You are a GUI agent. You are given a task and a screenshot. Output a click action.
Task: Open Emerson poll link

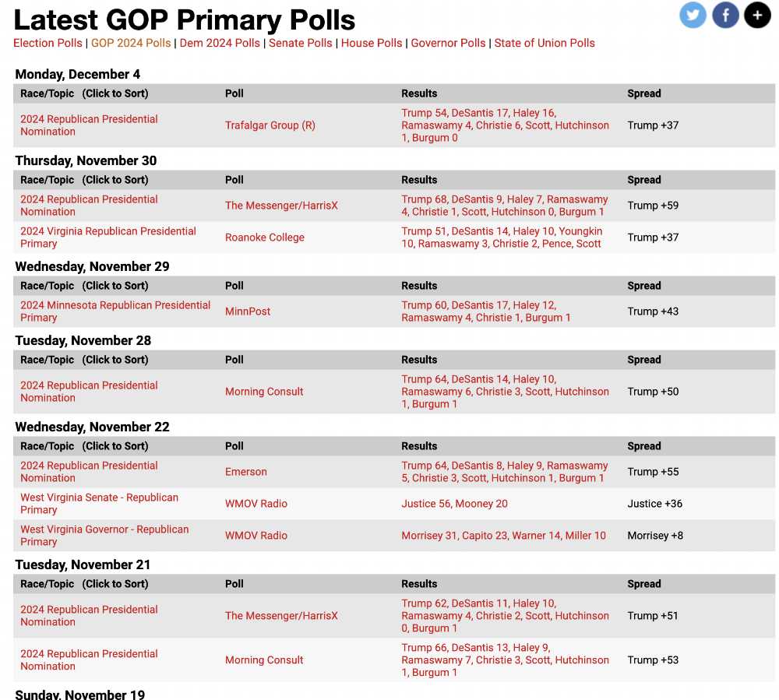pyautogui.click(x=246, y=472)
